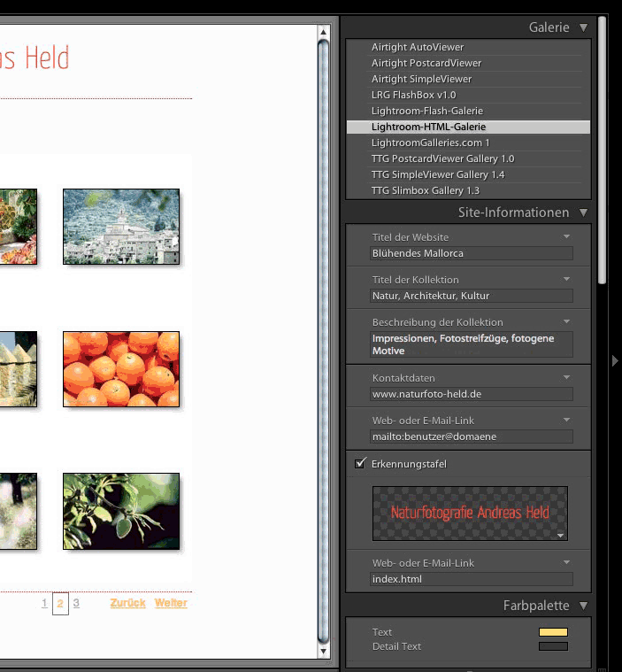The height and width of the screenshot is (672, 622).
Task: Open the flower market thumbnail
Action: point(18,227)
